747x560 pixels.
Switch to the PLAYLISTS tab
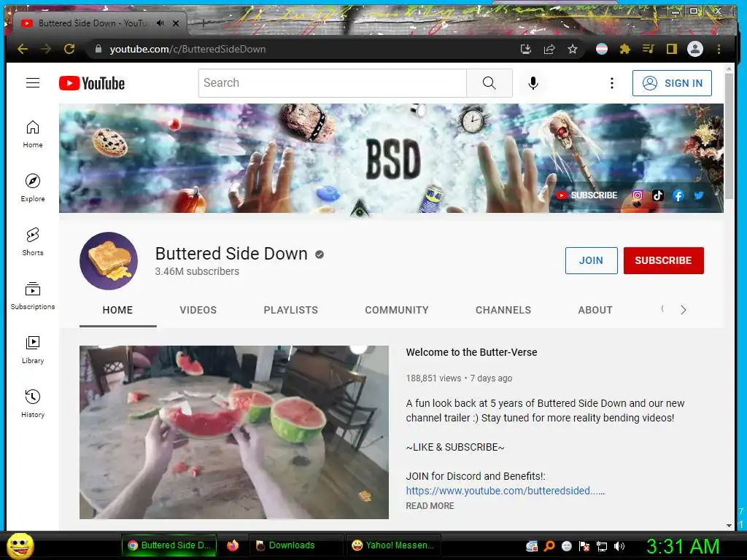[290, 310]
